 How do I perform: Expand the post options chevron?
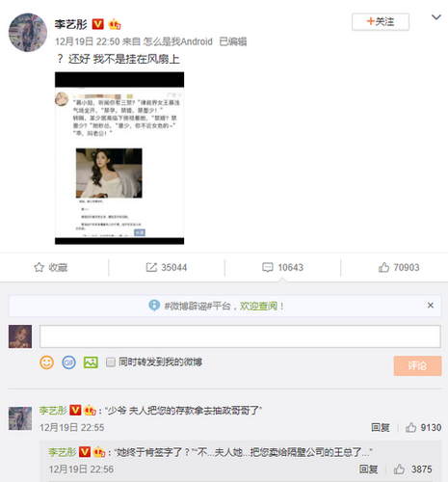pyautogui.click(x=435, y=17)
